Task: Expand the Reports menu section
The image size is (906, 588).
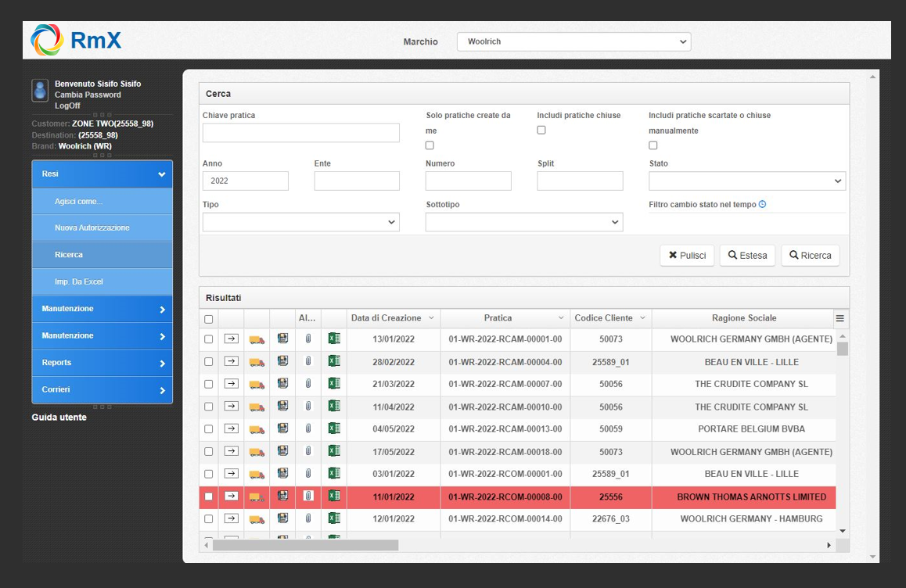Action: (x=102, y=363)
